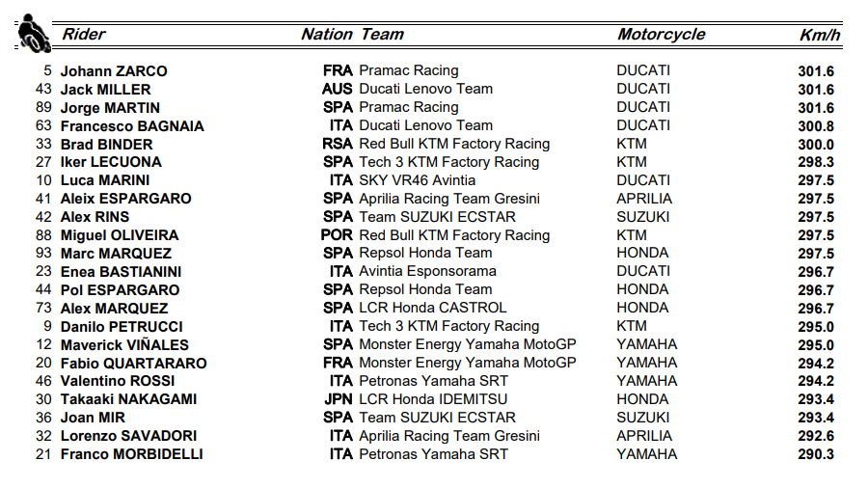Click Fabio QUARTARARO's row name
Viewport: 868px width, 488px height.
(x=133, y=364)
